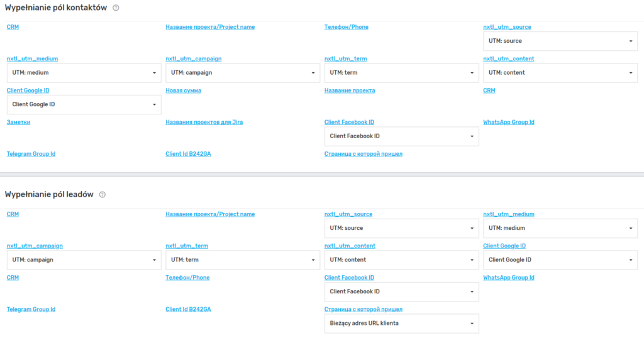644x343 pixels.
Task: Expand UTM: medium dropdown in contacts section
Action: (x=84, y=73)
